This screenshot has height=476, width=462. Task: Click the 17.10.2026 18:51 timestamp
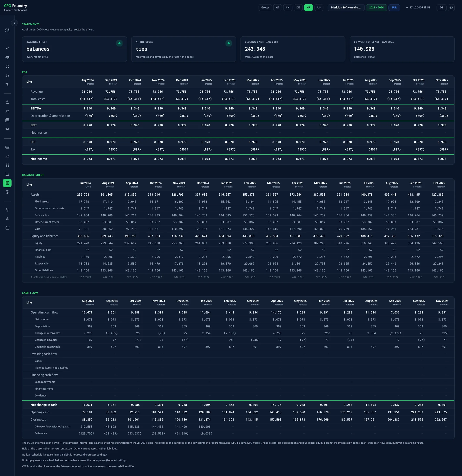pos(420,8)
